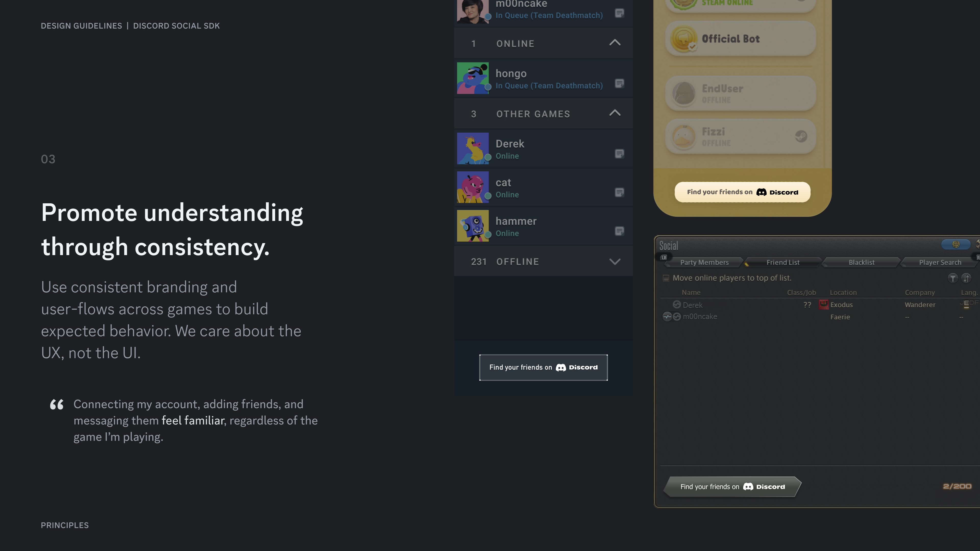This screenshot has height=551, width=980.
Task: Click the message icon beside Derek in friend list
Action: tap(619, 154)
